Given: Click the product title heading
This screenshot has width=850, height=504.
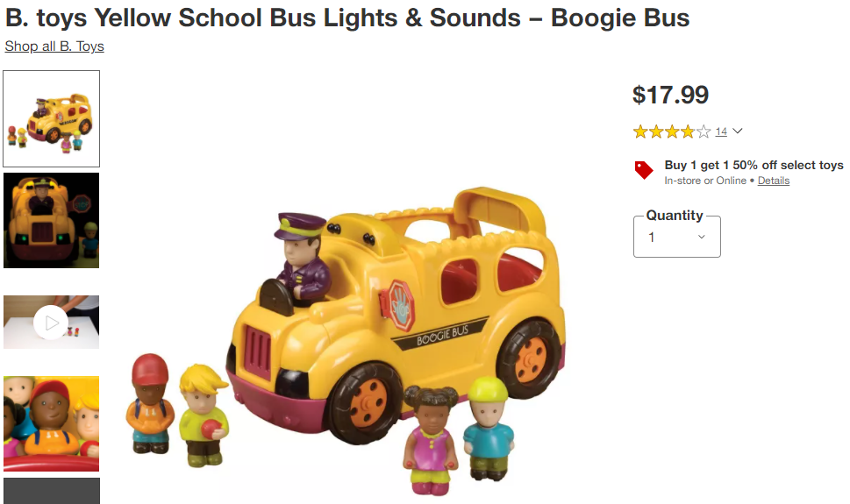Looking at the screenshot, I should [x=347, y=18].
